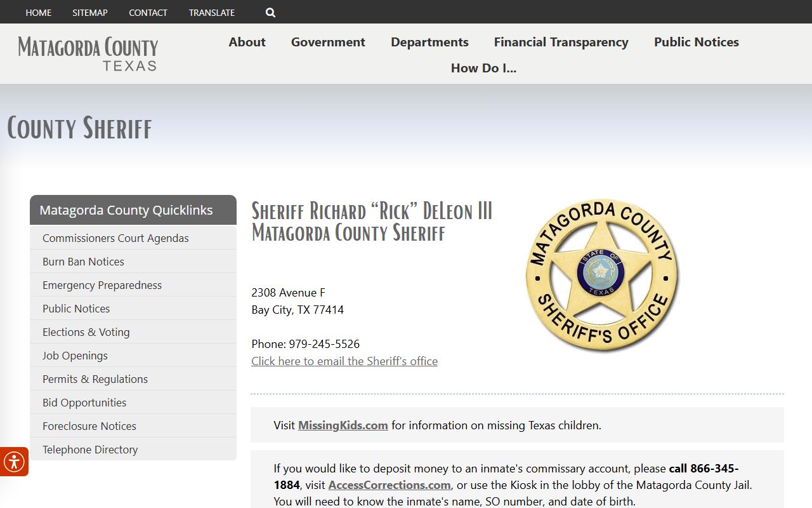Go to the HOME link
The height and width of the screenshot is (508, 812).
coord(39,13)
